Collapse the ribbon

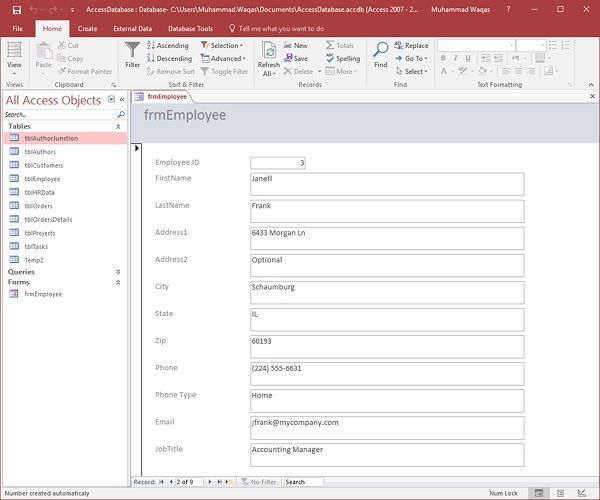(591, 85)
